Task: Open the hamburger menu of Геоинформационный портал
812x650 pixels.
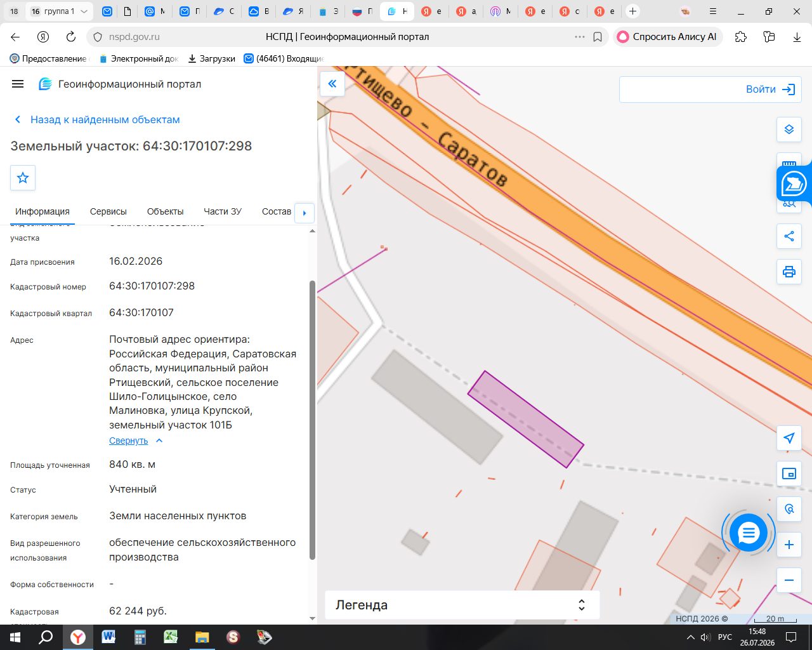Action: [18, 84]
